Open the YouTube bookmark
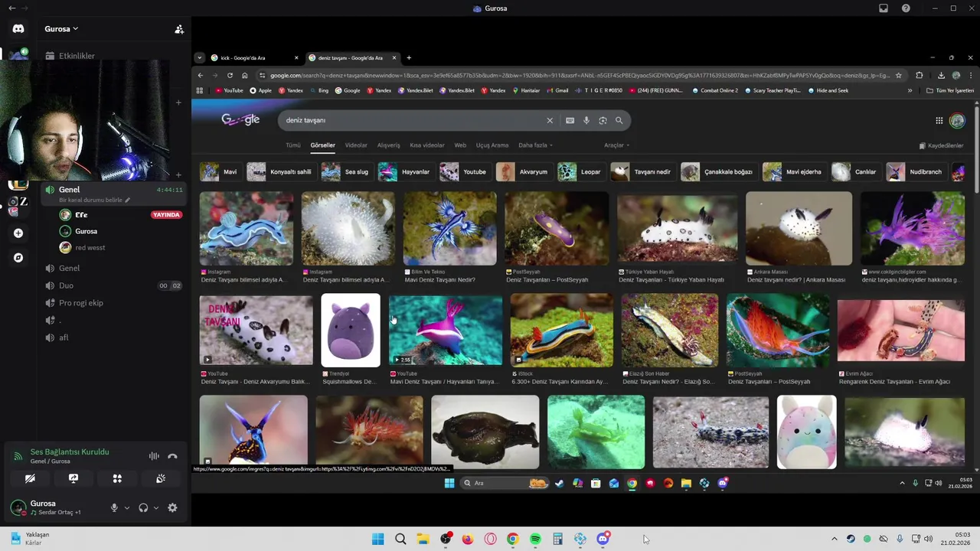The image size is (980, 551). pos(229,90)
